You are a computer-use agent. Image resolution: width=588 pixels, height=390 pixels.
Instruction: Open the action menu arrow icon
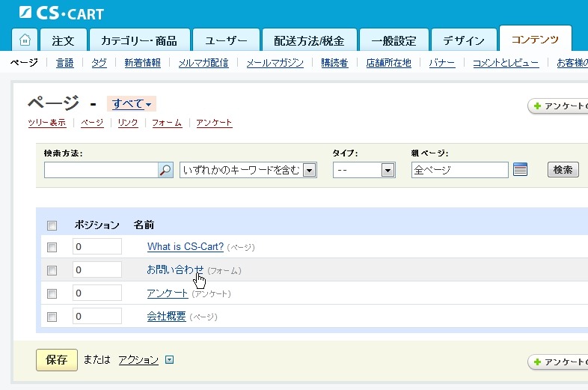click(x=170, y=359)
